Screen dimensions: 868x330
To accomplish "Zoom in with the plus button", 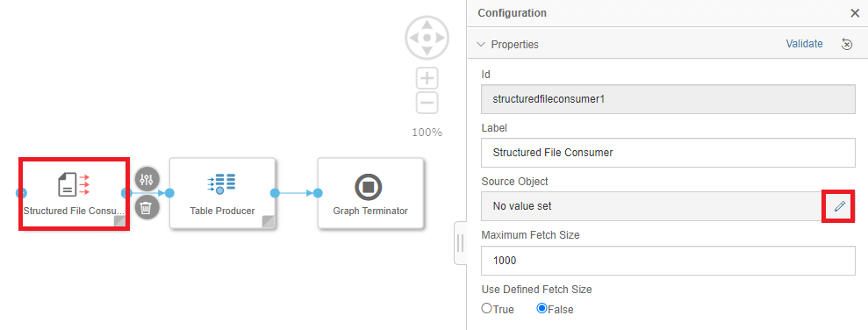I will [427, 78].
